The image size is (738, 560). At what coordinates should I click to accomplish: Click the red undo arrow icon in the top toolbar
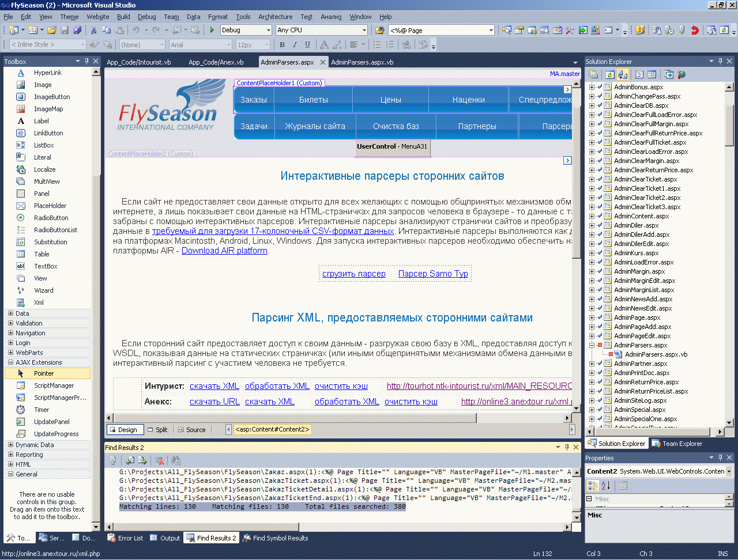[x=695, y=30]
